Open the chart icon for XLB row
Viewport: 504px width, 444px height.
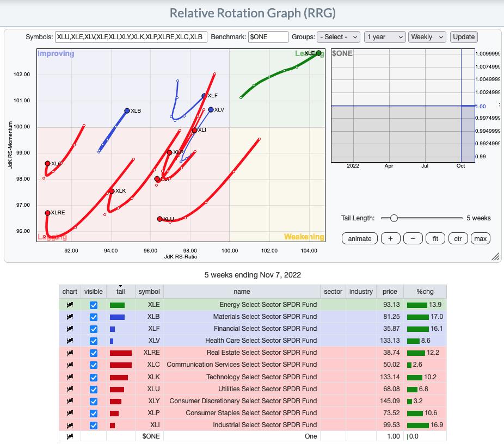coord(70,317)
